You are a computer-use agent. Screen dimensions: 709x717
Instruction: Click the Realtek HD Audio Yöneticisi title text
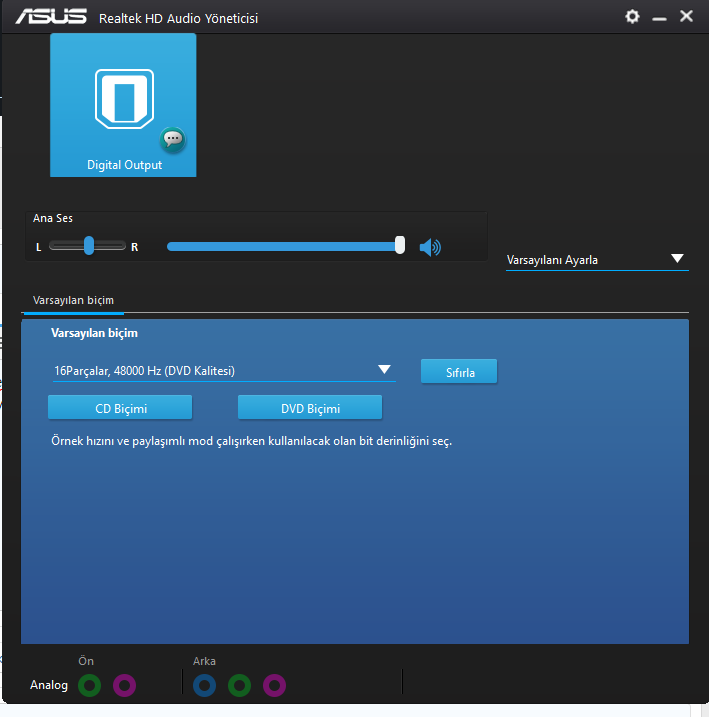pyautogui.click(x=178, y=18)
